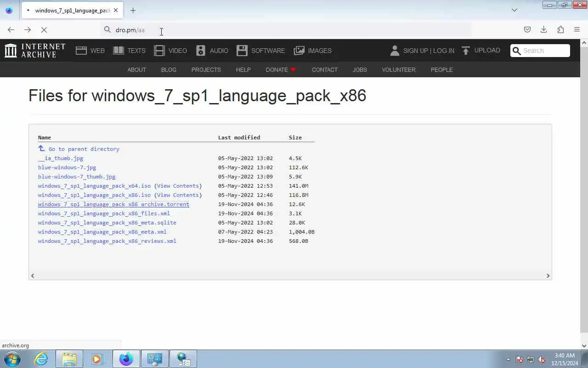
Task: Open Windows Media Player from taskbar
Action: [x=97, y=359]
